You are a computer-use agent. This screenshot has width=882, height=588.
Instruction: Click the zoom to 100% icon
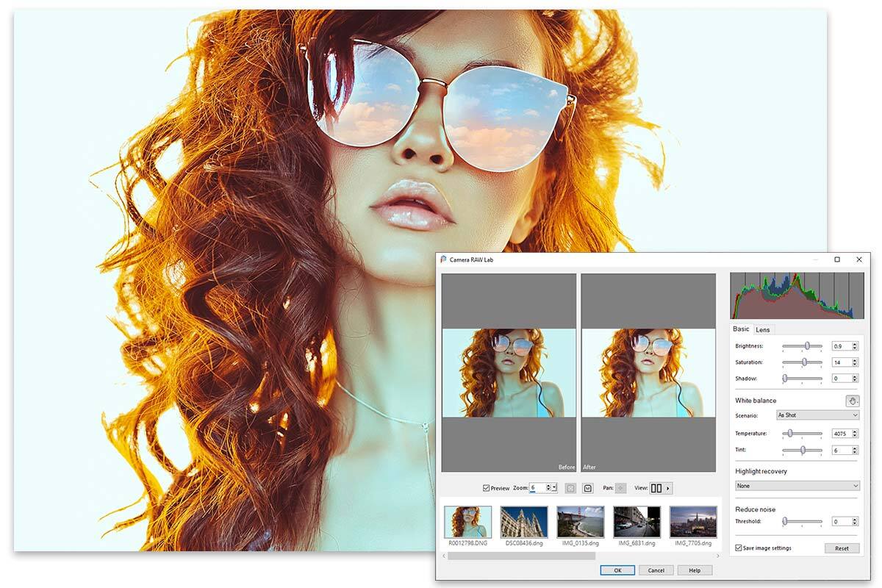[x=588, y=488]
